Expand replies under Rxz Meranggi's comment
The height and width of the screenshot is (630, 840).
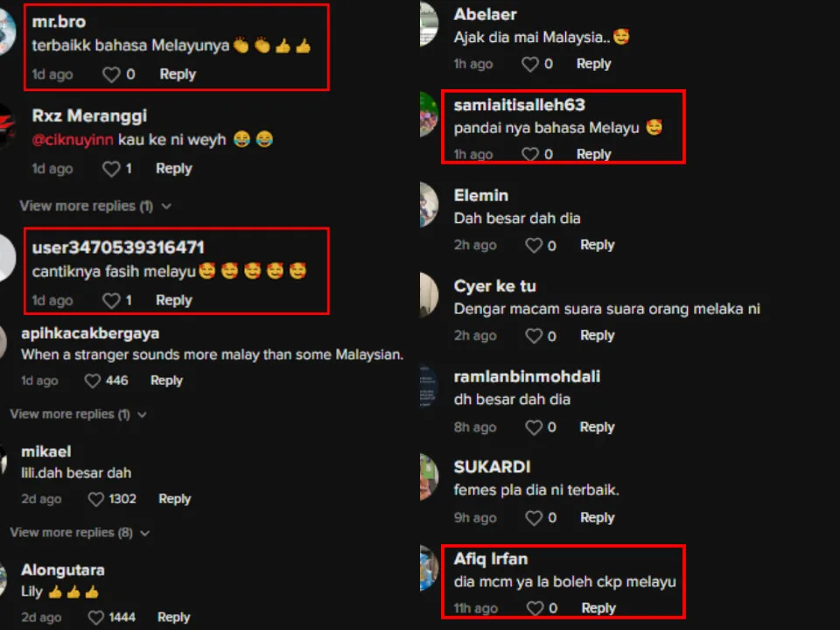(95, 206)
